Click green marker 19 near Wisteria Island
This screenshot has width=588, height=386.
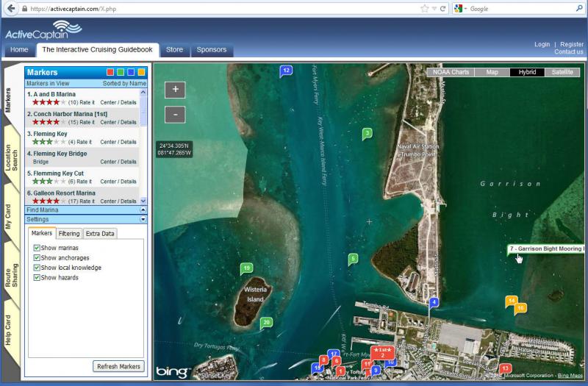pos(246,268)
